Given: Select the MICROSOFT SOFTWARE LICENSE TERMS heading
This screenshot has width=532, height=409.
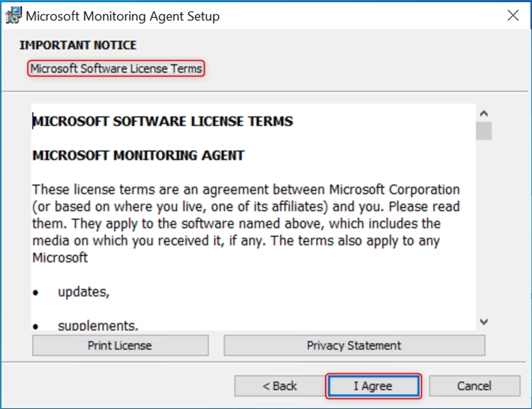Looking at the screenshot, I should (163, 122).
